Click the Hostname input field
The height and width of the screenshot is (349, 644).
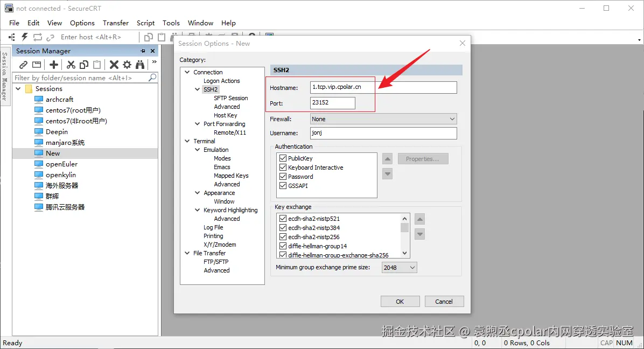tap(383, 87)
